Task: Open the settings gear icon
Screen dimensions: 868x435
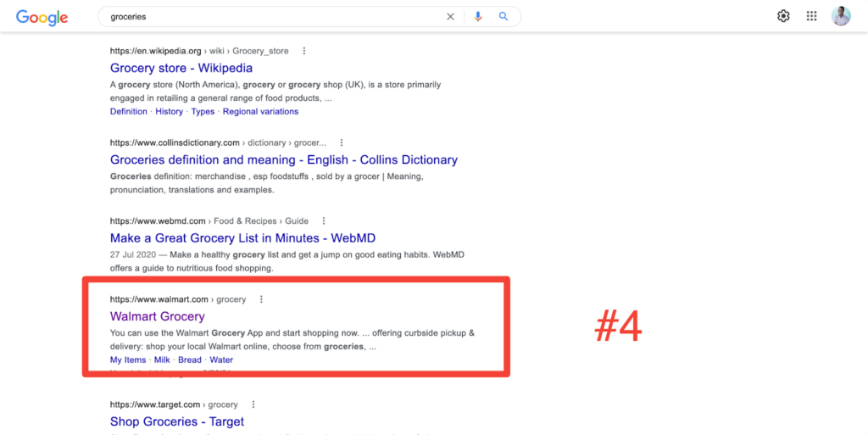Action: point(783,16)
